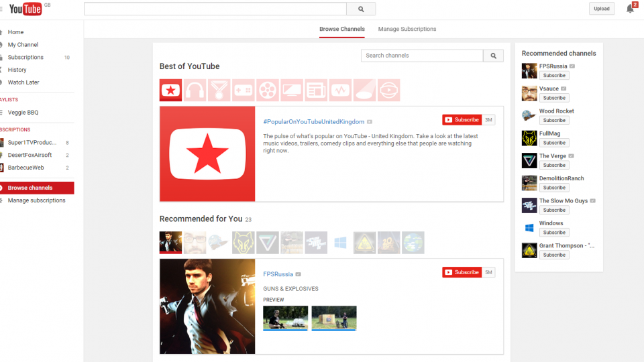
Task: Click the Upload button
Action: coord(601,9)
